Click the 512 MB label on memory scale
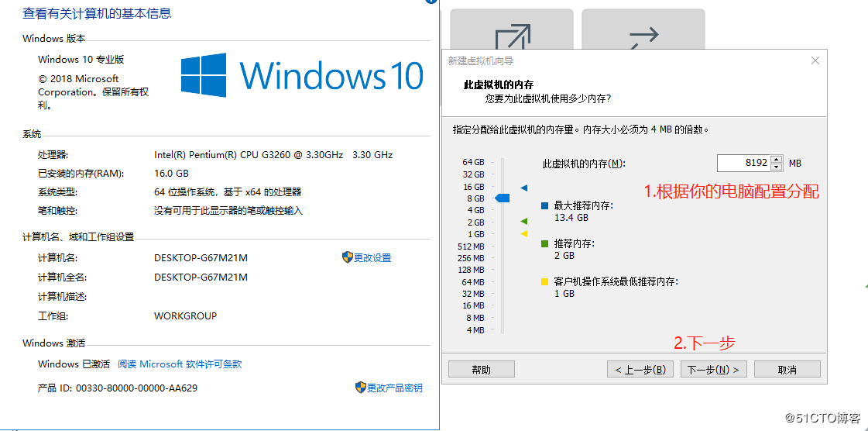Screen dimensions: 868x431 pos(471,247)
